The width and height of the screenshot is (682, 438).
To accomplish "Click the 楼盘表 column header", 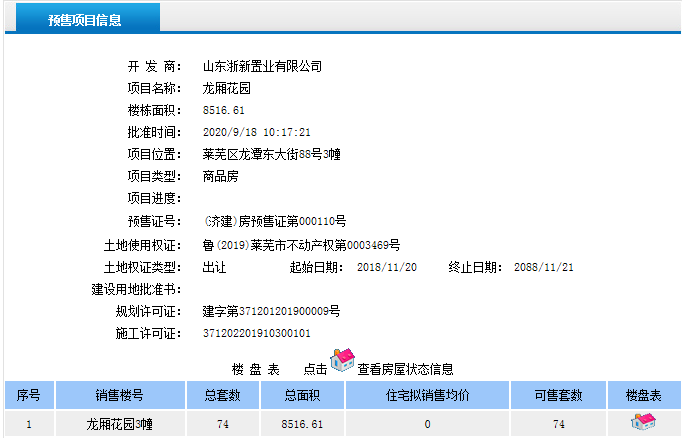I will 643,395.
